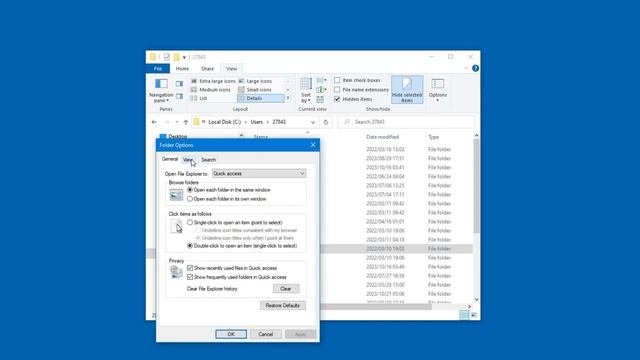Choose List layout in ribbon
The height and width of the screenshot is (360, 640).
click(x=199, y=98)
